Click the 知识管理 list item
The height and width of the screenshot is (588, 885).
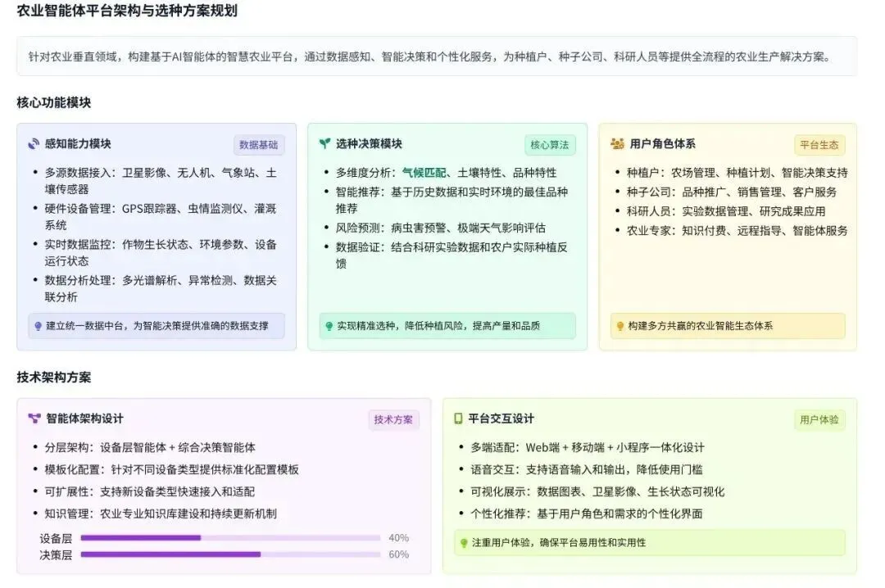(x=161, y=513)
